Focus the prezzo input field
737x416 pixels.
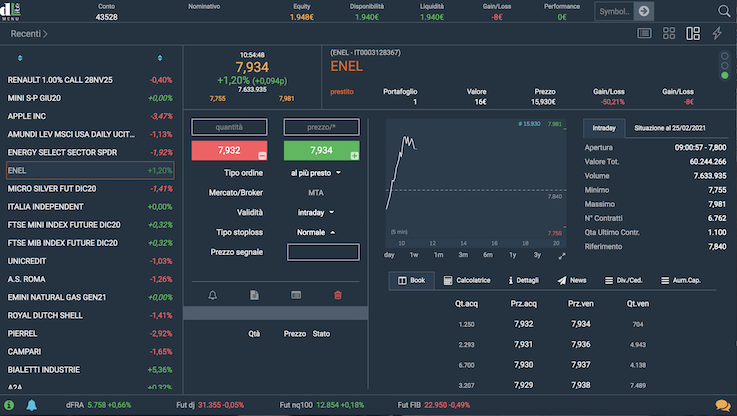pos(321,127)
